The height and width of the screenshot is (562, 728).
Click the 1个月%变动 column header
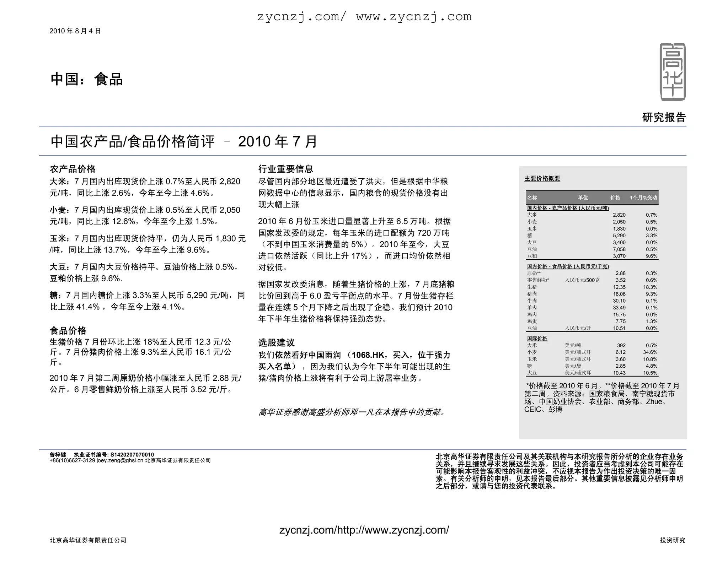[x=643, y=198]
